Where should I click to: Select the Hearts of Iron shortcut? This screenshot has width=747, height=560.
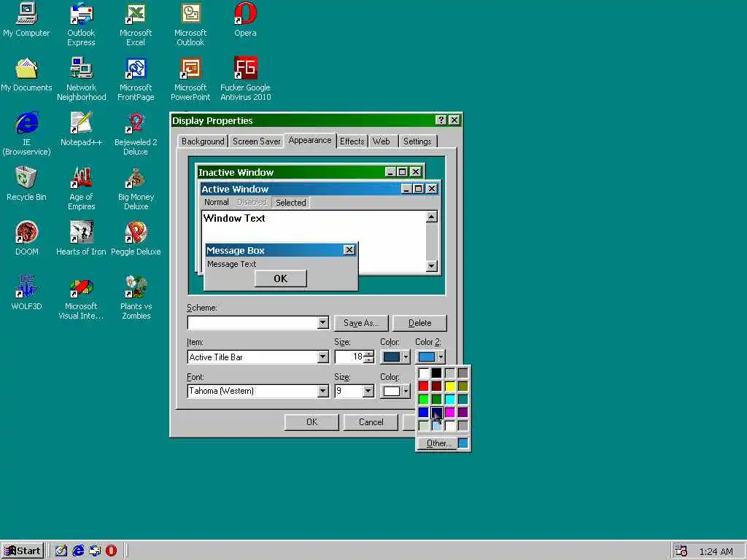[x=81, y=239]
